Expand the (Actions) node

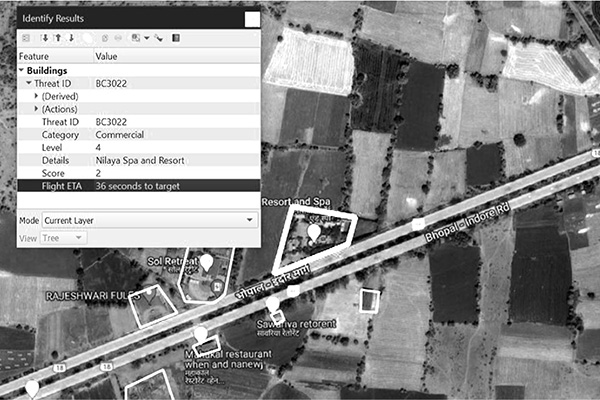36,109
